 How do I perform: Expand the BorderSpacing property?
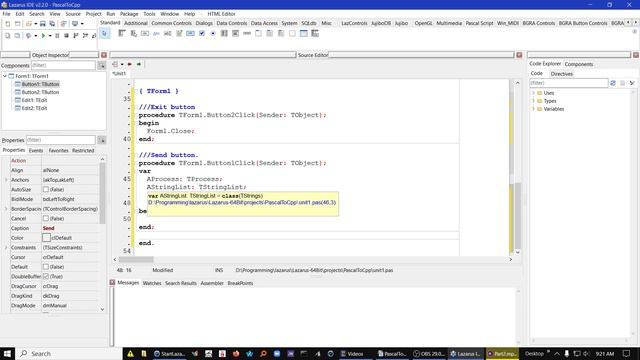pos(6,209)
